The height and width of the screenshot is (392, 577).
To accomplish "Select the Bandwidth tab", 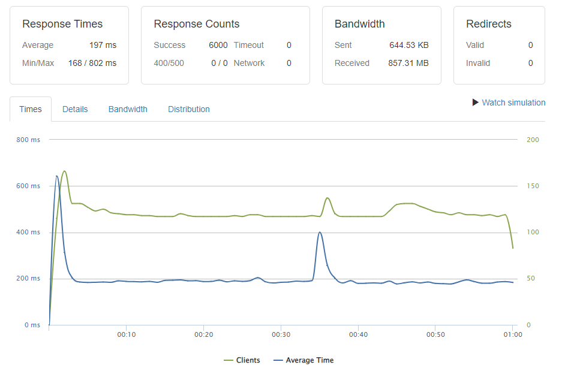I will point(128,109).
